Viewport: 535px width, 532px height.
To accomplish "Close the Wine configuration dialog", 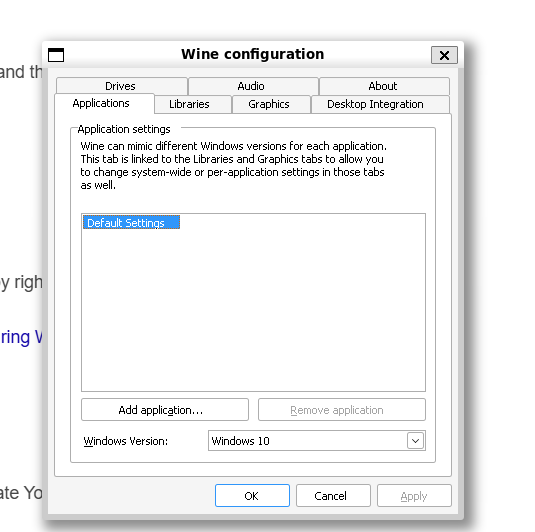I will coord(444,55).
